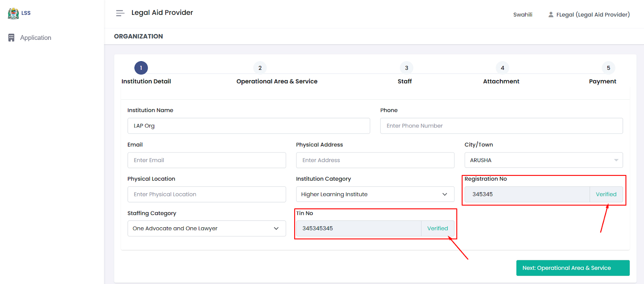
Task: Jump to step 3 Staff circle
Action: point(406,68)
